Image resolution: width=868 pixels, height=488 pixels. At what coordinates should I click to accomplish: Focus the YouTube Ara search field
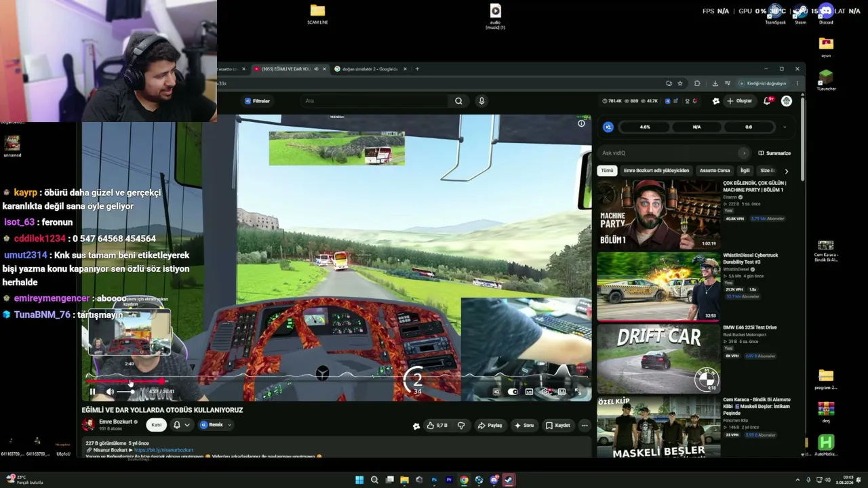point(374,101)
